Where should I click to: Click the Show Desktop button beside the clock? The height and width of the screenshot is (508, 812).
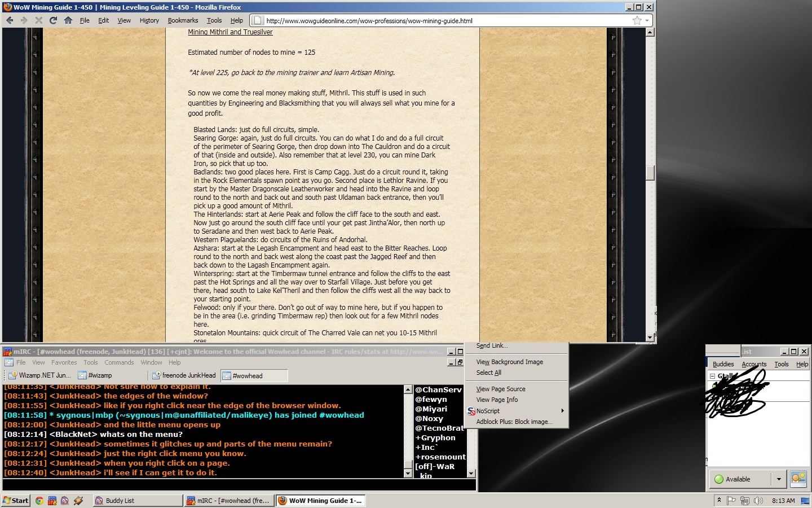(806, 501)
